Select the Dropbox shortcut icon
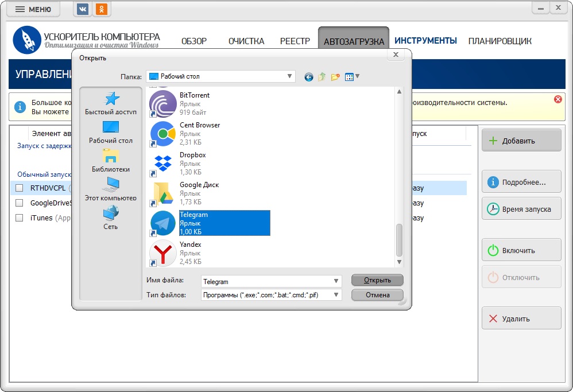 (x=162, y=164)
